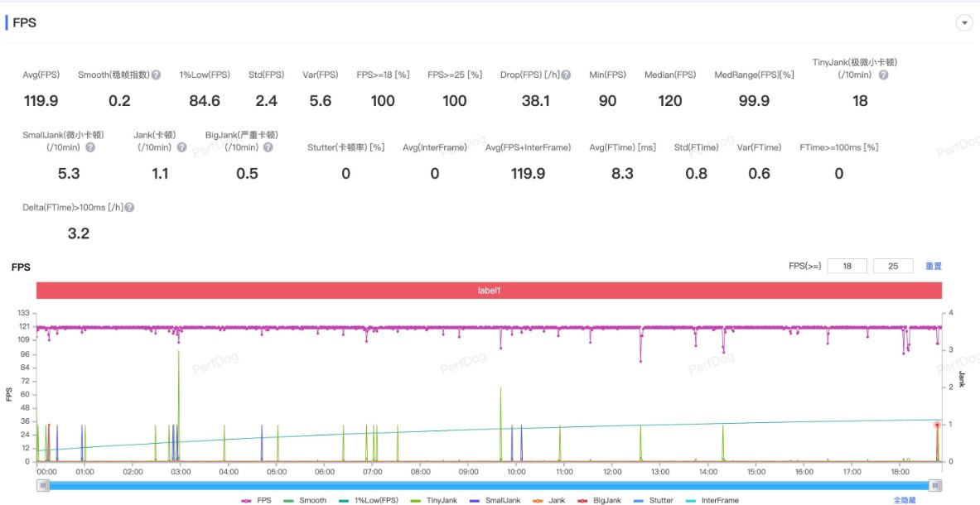Click help icon next to Jank(卡顿)
The height and width of the screenshot is (505, 980).
point(179,147)
